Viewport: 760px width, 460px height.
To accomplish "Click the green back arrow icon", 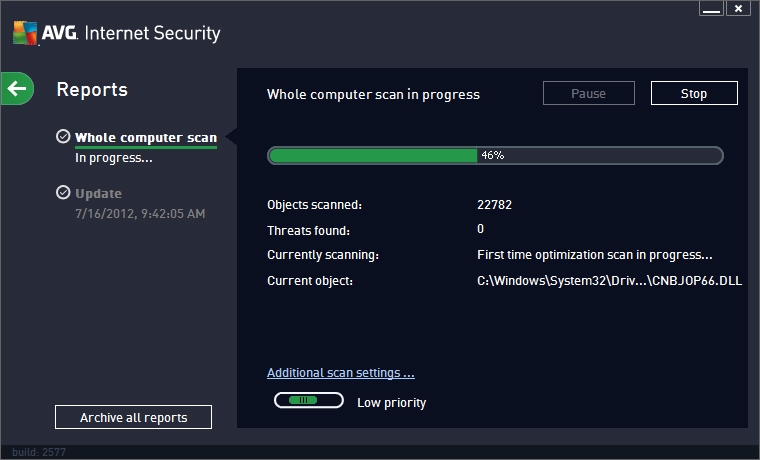I will point(17,89).
